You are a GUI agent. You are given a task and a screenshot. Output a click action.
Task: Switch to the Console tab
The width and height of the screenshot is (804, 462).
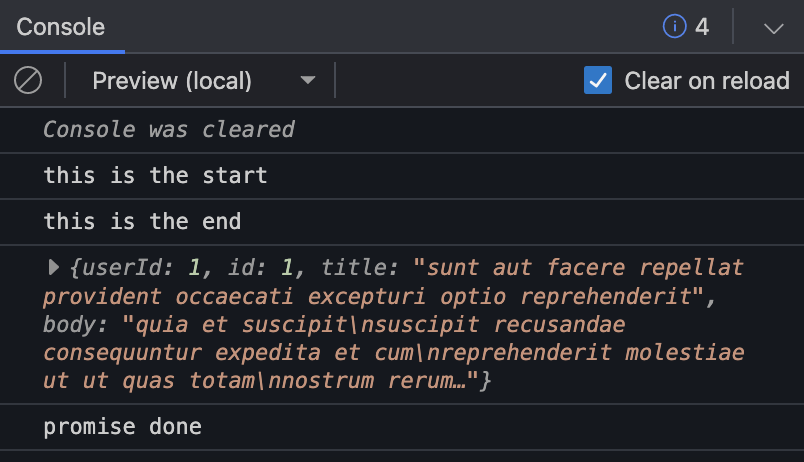click(61, 27)
